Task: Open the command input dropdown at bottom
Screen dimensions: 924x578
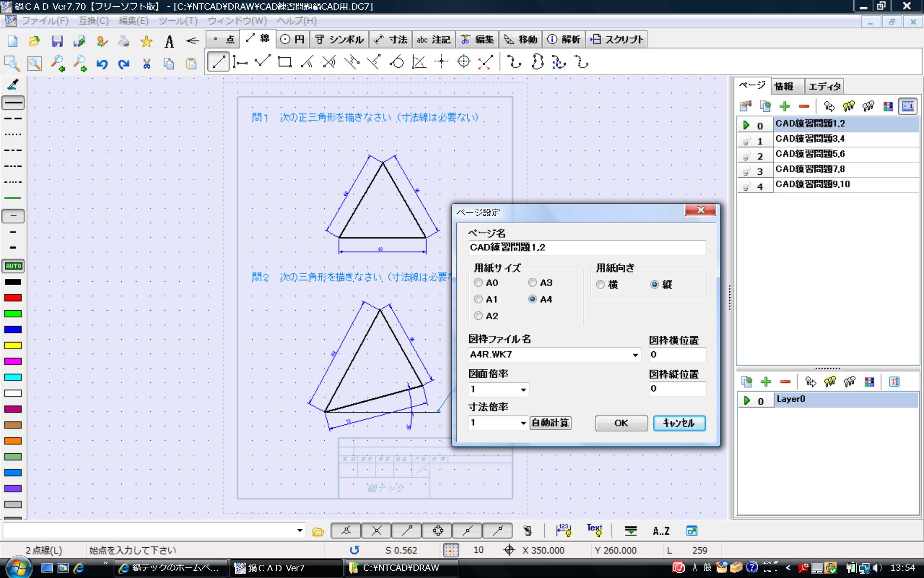Action: [300, 531]
